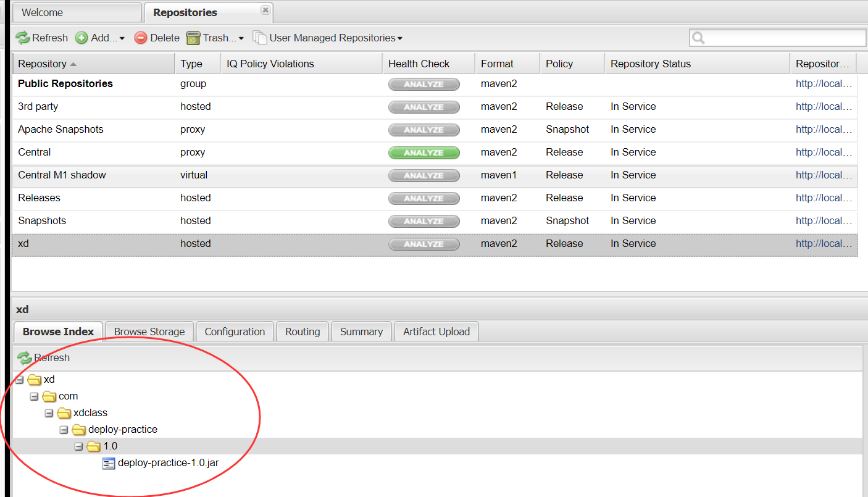The width and height of the screenshot is (868, 497).
Task: Close the Repositories tab
Action: pyautogui.click(x=265, y=10)
